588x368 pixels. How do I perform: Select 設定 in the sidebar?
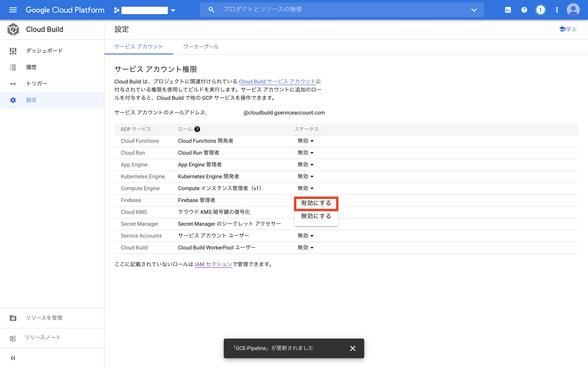52,100
